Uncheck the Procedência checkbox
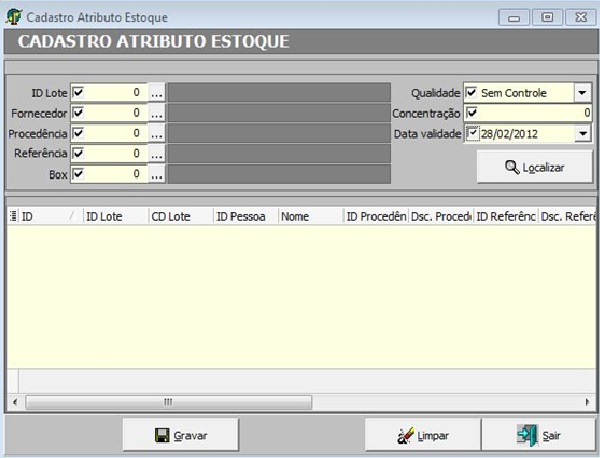 pyautogui.click(x=78, y=133)
